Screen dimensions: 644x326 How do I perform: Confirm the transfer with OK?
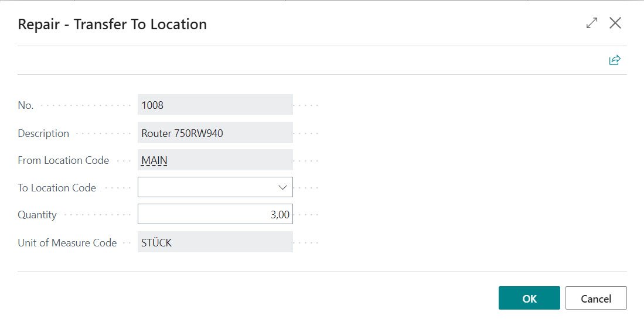[x=529, y=298]
